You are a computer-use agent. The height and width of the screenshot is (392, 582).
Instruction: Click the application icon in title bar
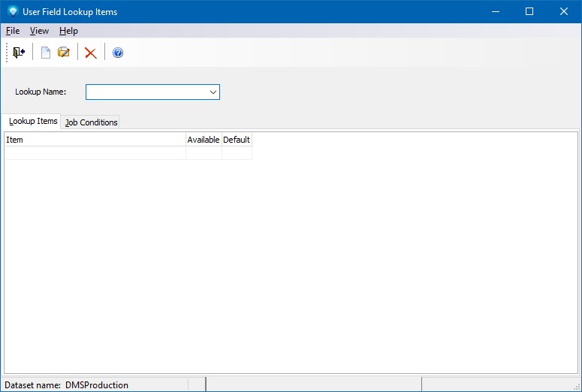(x=12, y=12)
